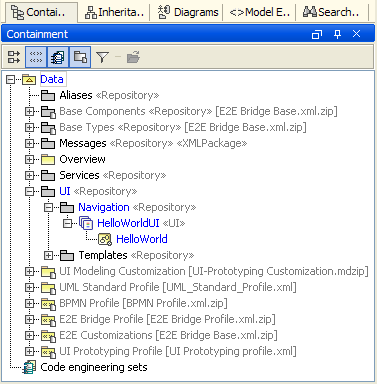Screen dimensions: 377x384
Task: Collapse the Data root node
Action: pyautogui.click(x=11, y=79)
